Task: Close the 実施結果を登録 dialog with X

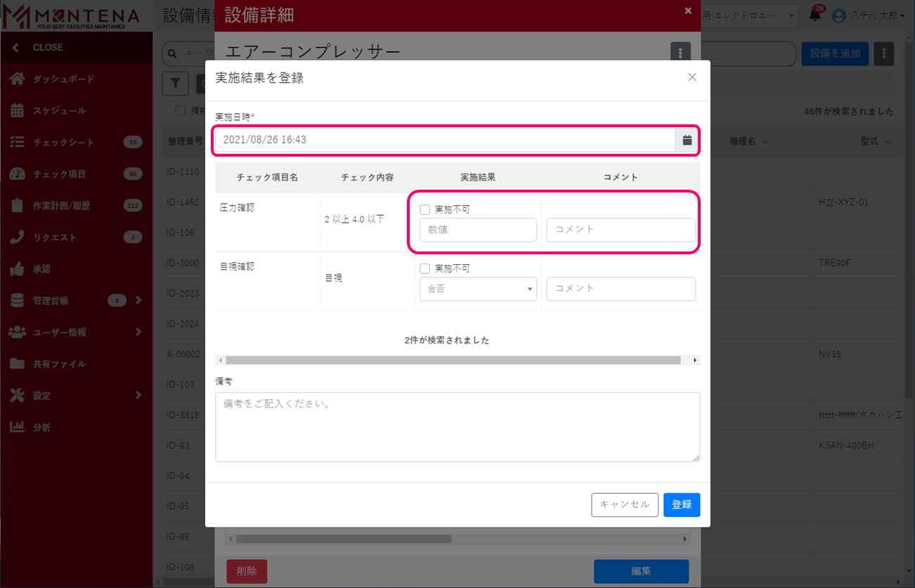Action: pyautogui.click(x=692, y=77)
